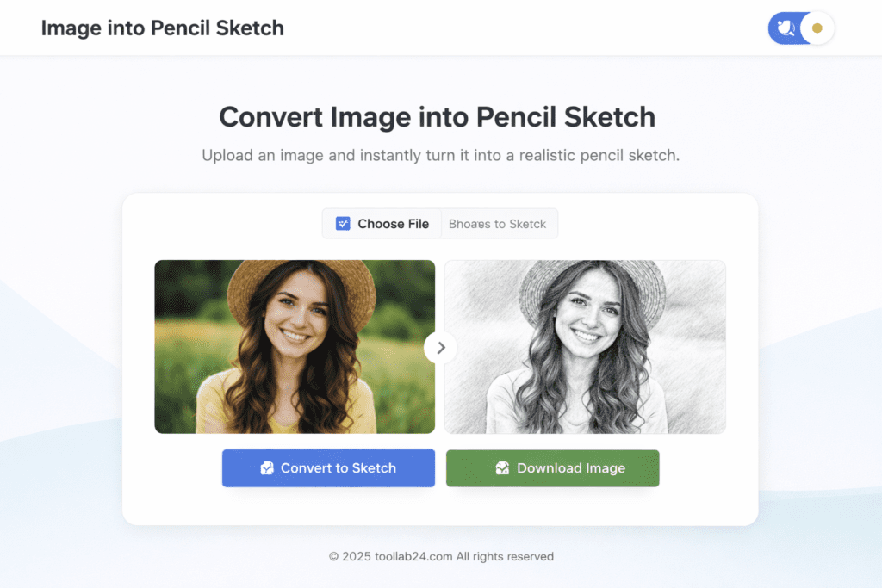Screen dimensions: 882x588
Task: Click the file name field next to Choose File
Action: pos(499,224)
